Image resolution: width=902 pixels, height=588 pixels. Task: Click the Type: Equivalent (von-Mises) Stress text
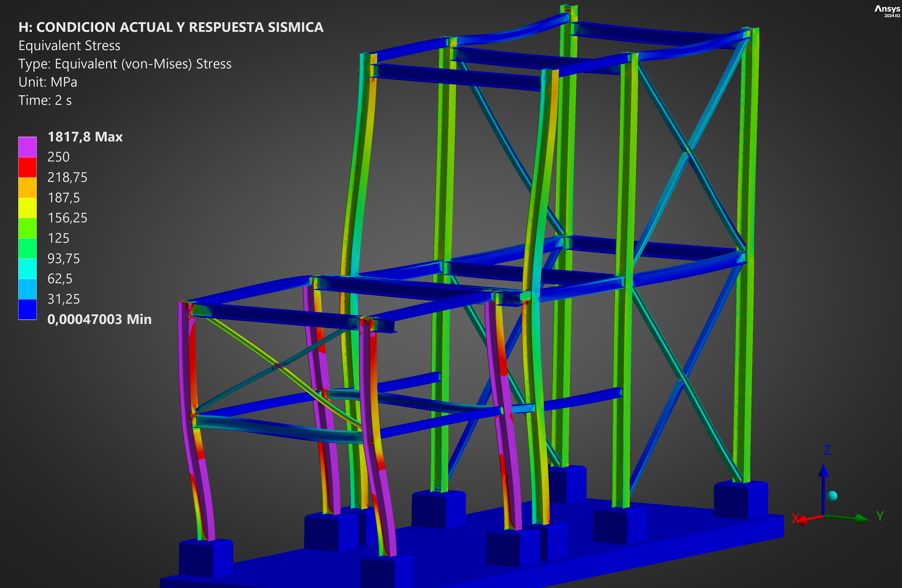point(125,64)
